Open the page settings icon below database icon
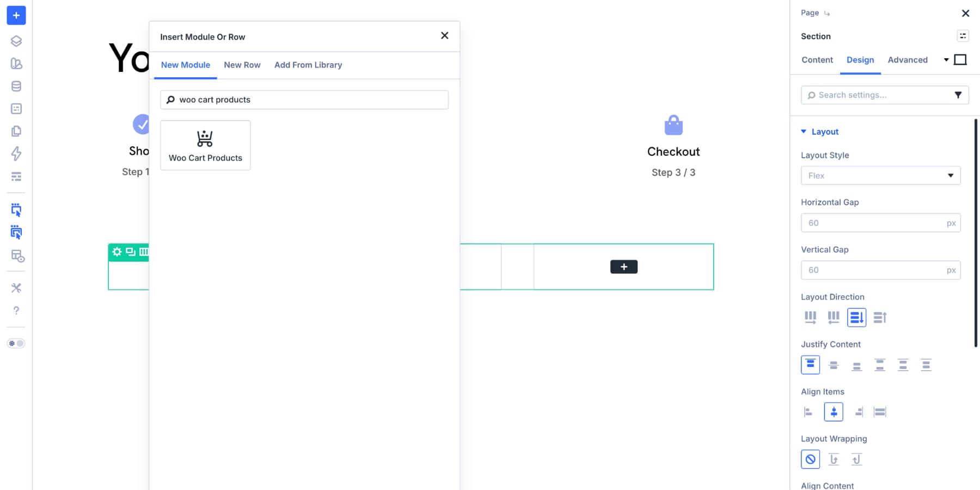Screen dimensions: 980x490 click(16, 109)
